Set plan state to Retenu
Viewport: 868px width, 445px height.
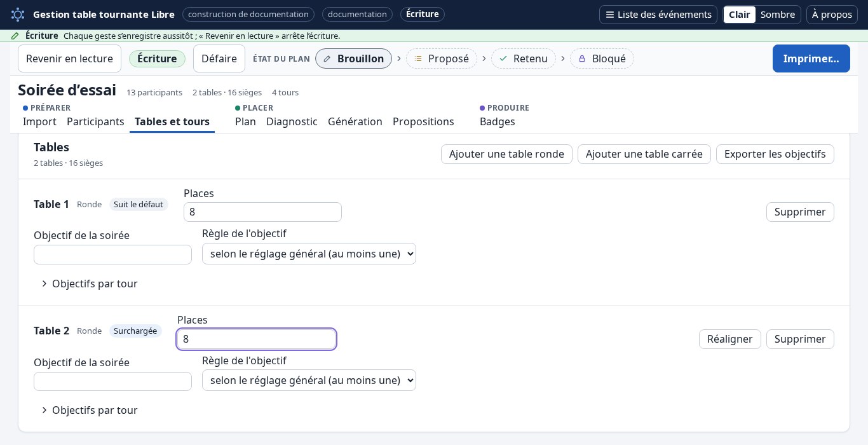click(524, 58)
